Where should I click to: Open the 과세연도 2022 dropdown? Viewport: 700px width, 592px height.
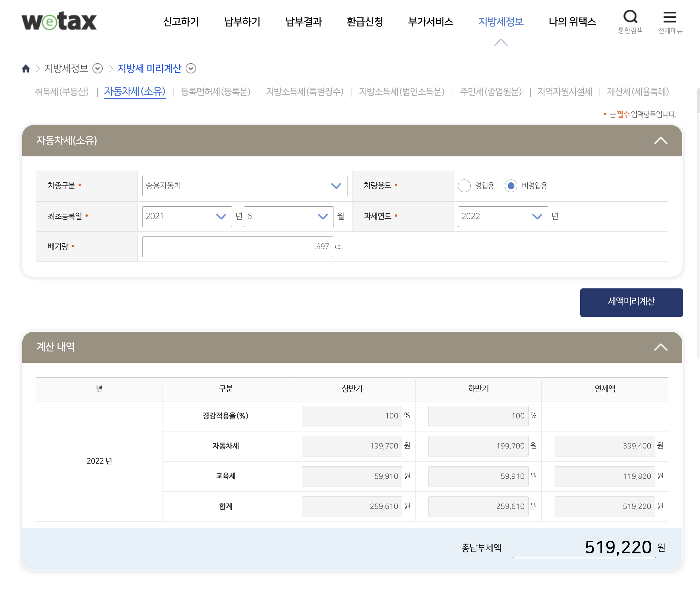(x=503, y=217)
